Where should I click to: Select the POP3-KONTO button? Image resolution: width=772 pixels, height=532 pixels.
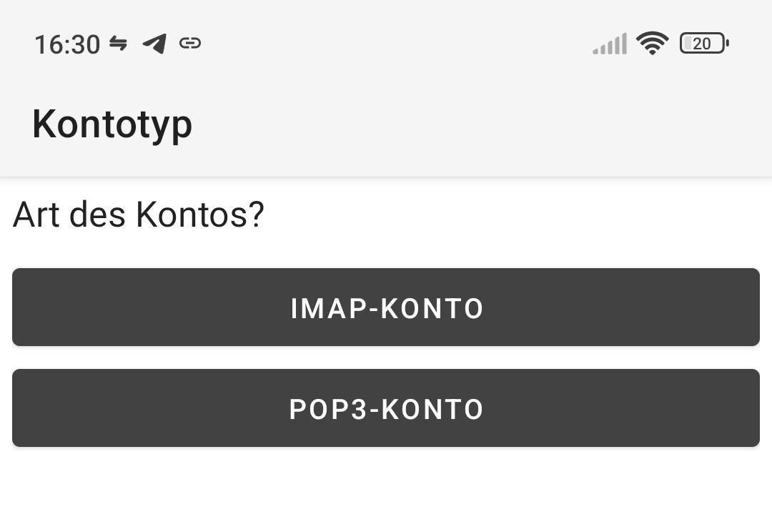386,408
